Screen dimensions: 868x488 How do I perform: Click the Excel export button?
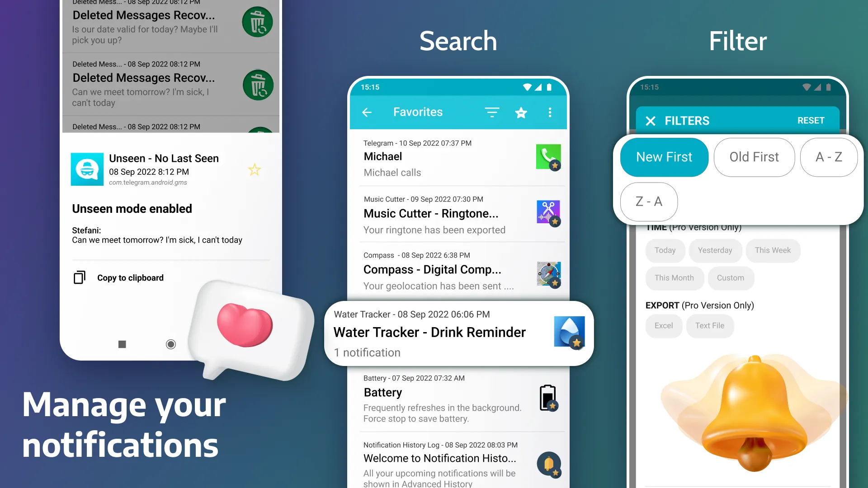[x=664, y=325]
